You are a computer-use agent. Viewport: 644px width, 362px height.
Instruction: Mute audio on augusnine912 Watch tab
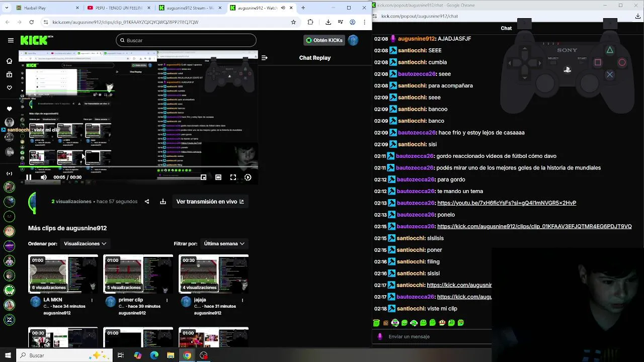[283, 8]
